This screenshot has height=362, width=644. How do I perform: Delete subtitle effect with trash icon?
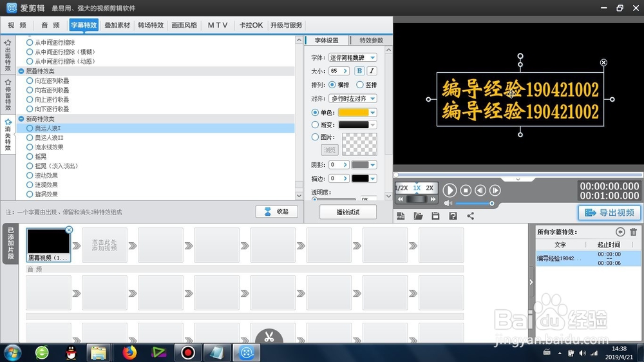(x=633, y=232)
